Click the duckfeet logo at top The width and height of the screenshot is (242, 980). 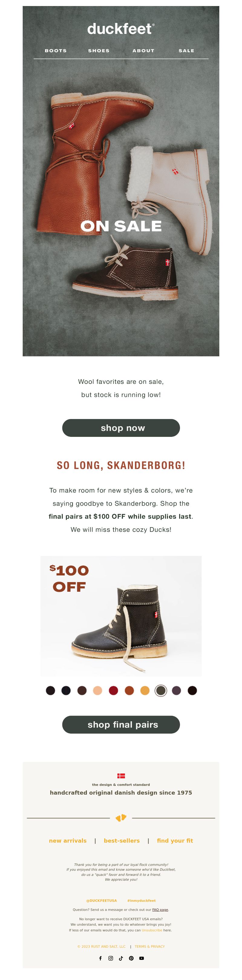[x=121, y=29]
